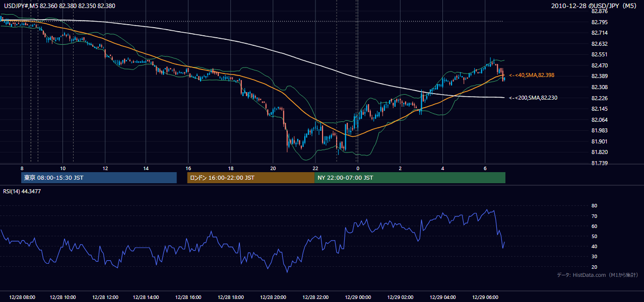Click price axis value 82.551
Viewport: 644px width, 302px height.
599,54
